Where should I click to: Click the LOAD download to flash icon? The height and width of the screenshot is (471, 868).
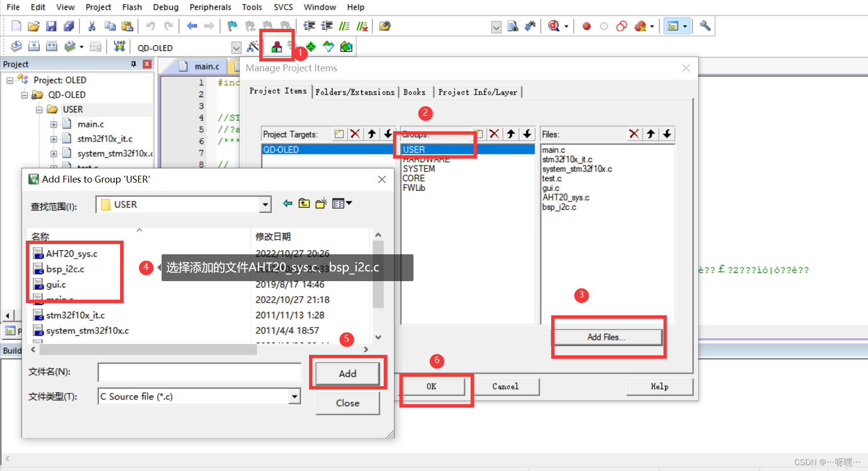tap(120, 46)
